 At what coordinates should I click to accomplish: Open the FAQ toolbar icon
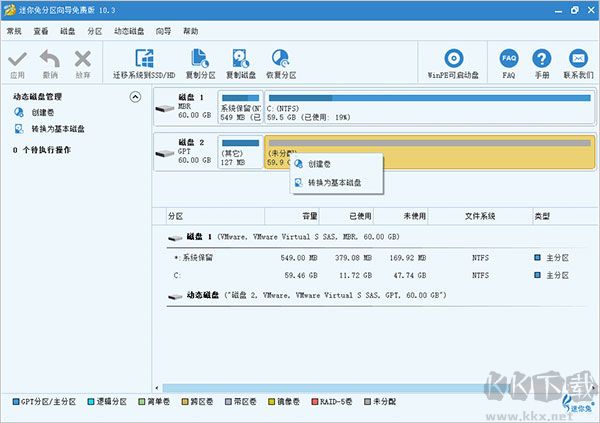(509, 58)
